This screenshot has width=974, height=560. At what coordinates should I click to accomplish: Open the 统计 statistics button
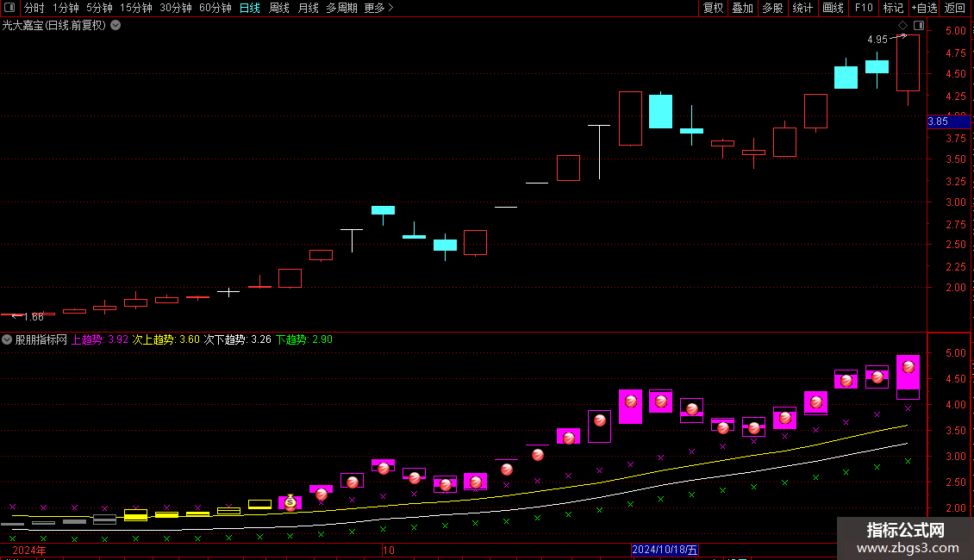[x=802, y=8]
